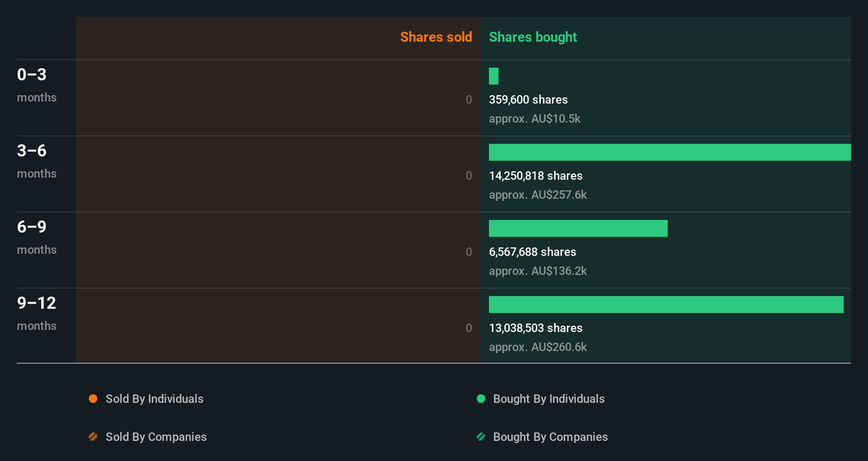Screen dimensions: 868x461
Task: Click the striped Bought By Companies legend icon
Action: pyautogui.click(x=481, y=437)
